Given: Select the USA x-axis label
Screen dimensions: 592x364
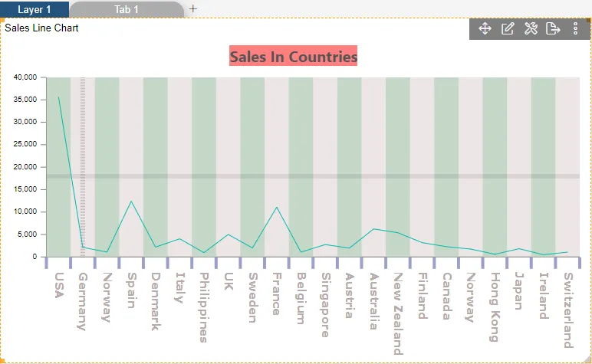Looking at the screenshot, I should pos(59,286).
